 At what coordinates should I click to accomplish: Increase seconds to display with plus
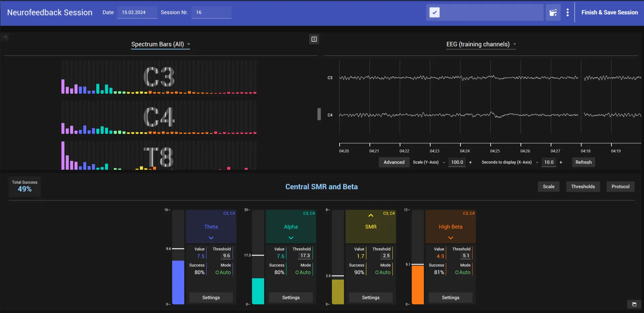pos(561,163)
